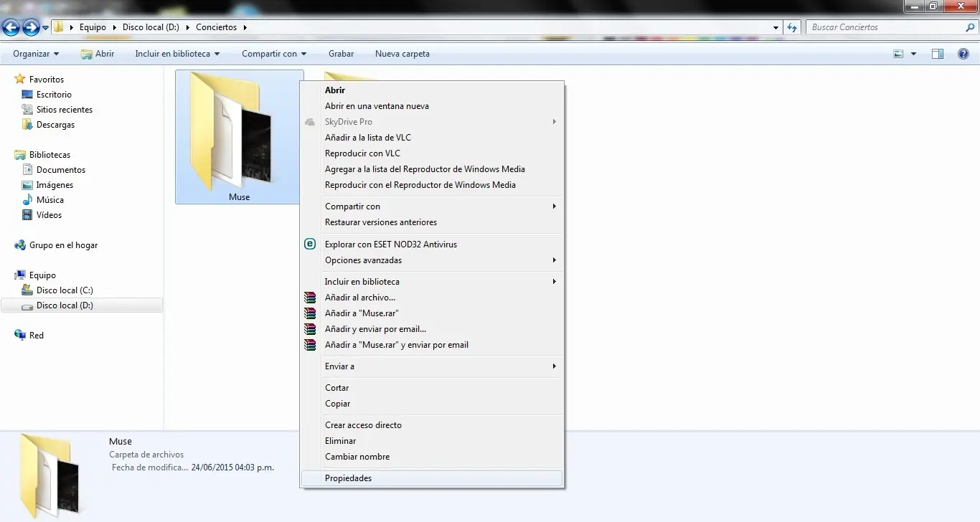This screenshot has width=980, height=522.
Task: Expand the SkyDrive Pro submenu
Action: point(431,122)
